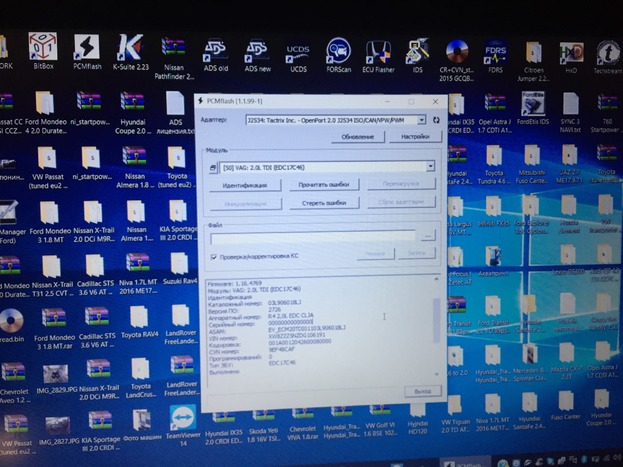This screenshot has width=623, height=467.
Task: Click the module list icon beside VAG dropdown
Action: (x=214, y=167)
